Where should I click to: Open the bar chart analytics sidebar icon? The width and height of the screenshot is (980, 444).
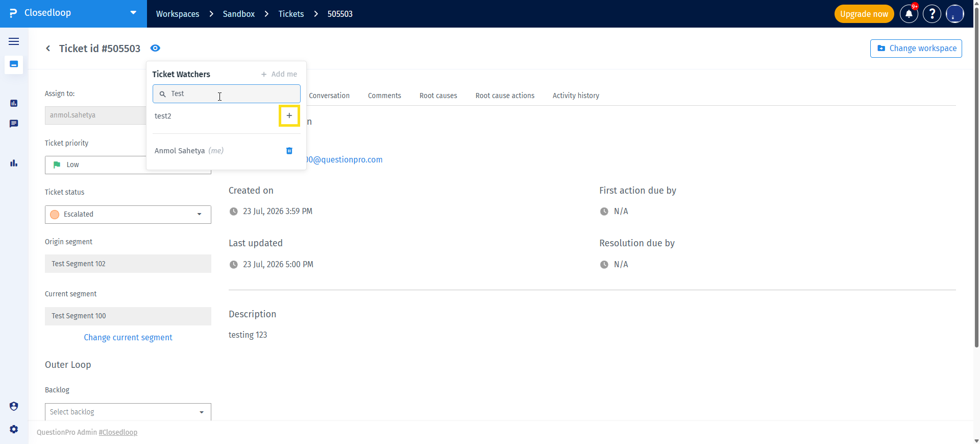click(x=14, y=163)
